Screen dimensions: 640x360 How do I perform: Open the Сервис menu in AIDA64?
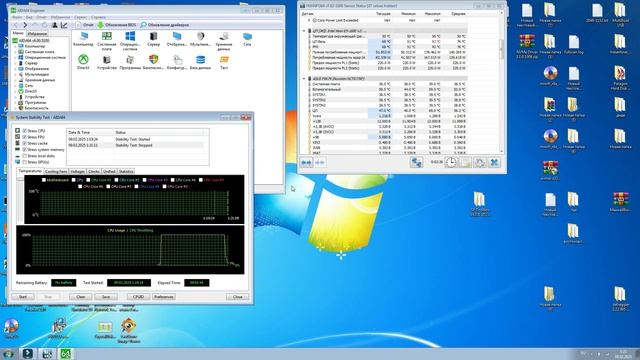pos(80,17)
